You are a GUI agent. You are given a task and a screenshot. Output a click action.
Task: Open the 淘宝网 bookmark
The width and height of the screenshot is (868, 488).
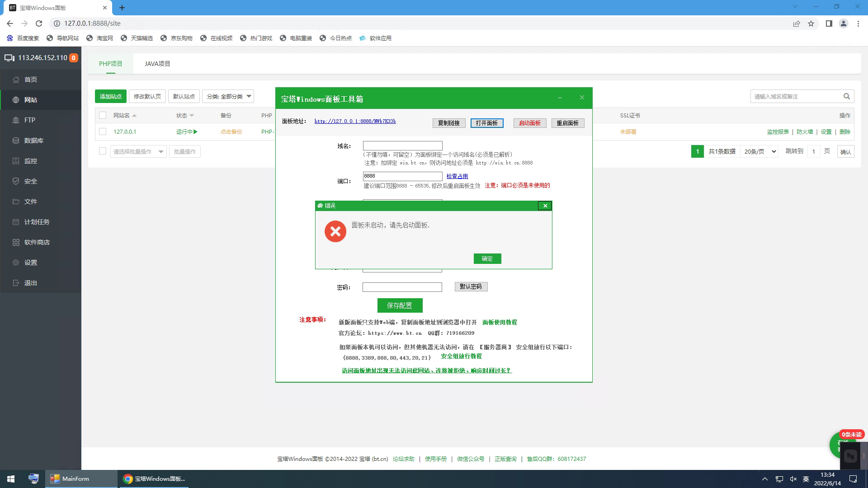[100, 38]
